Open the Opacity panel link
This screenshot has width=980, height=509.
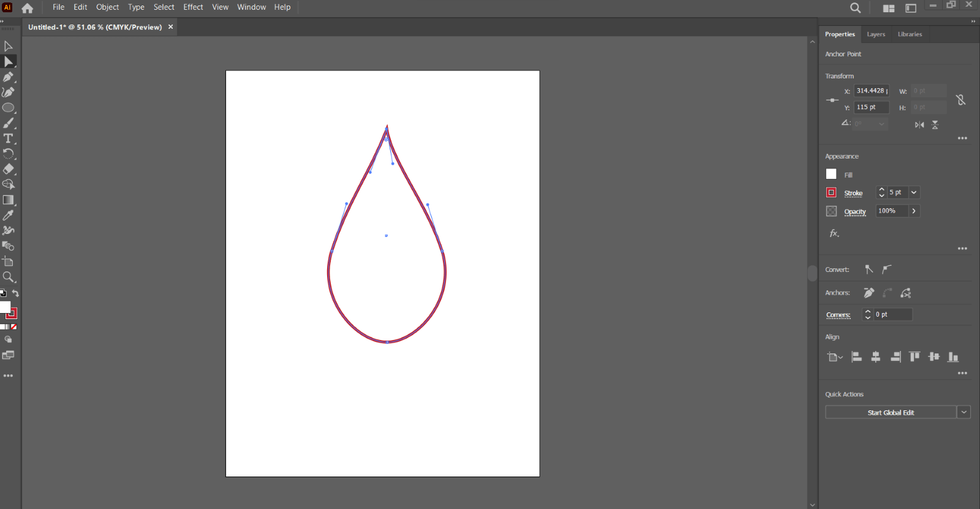point(855,212)
